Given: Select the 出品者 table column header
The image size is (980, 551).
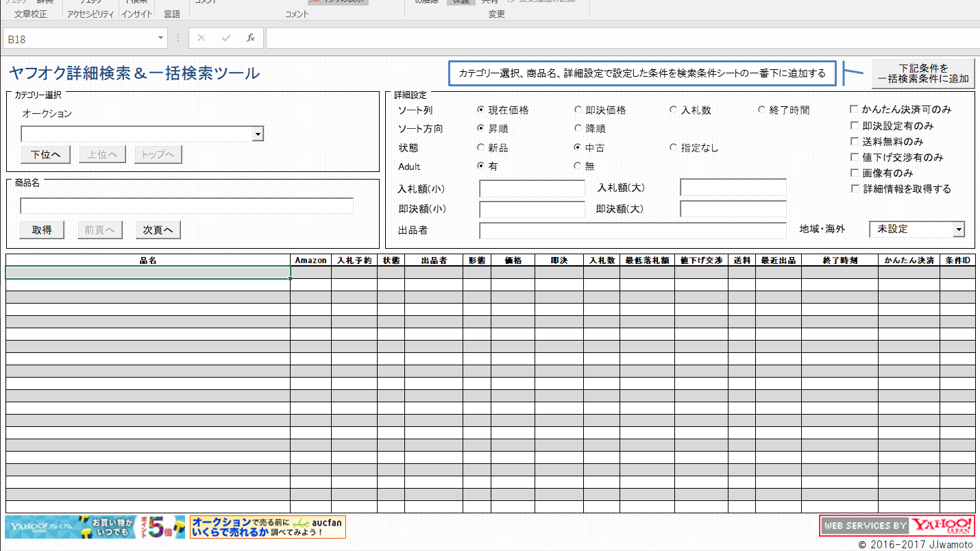Looking at the screenshot, I should [434, 260].
